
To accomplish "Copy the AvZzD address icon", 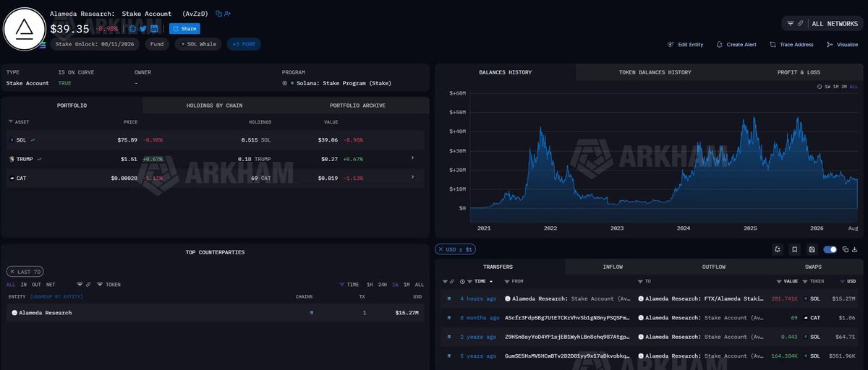I will click(x=218, y=14).
